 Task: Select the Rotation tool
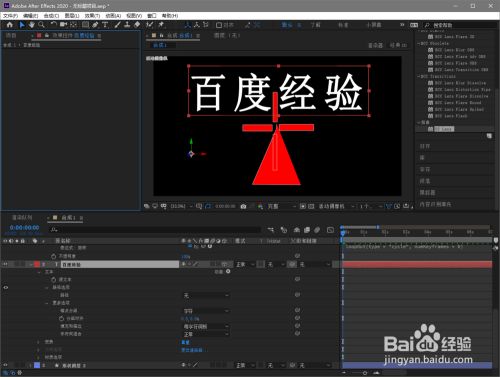(54, 25)
